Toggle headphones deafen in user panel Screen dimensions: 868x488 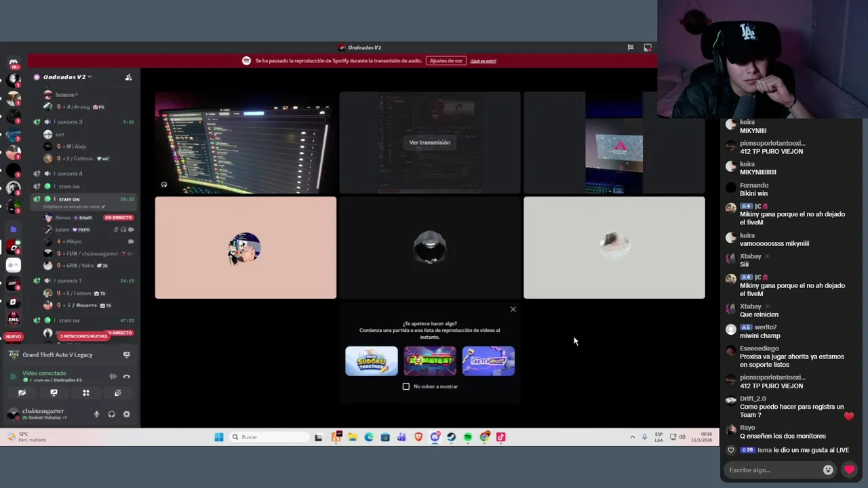click(111, 414)
